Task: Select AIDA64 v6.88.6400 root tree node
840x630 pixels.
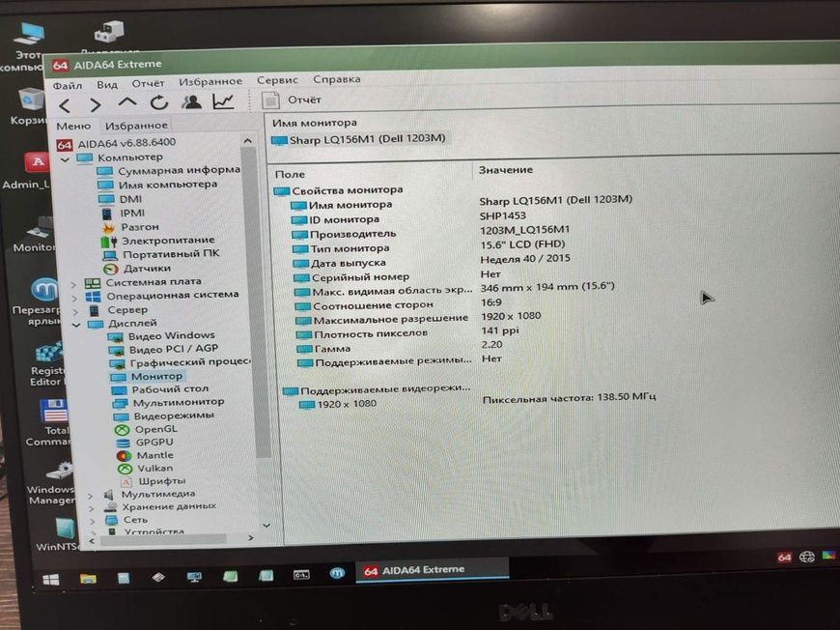Action: point(126,143)
